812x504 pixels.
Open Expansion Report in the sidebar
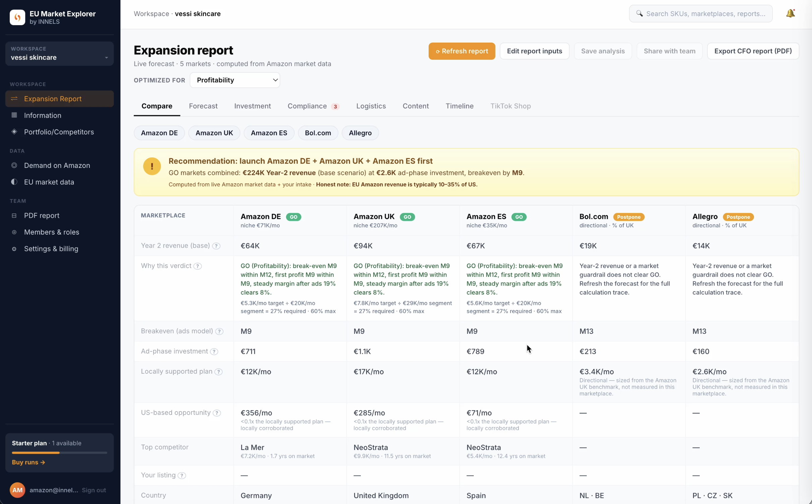[59, 99]
